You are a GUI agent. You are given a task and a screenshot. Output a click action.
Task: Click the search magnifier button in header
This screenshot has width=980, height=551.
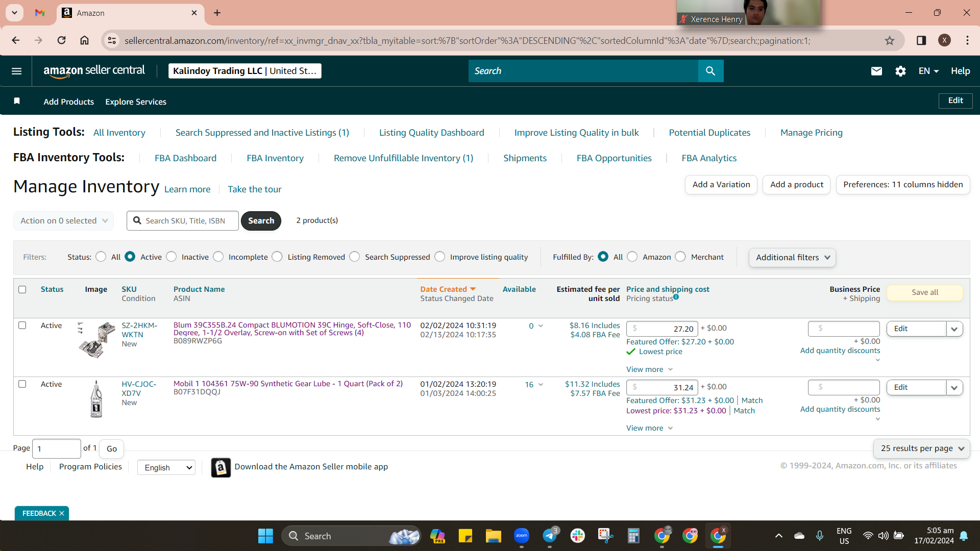(710, 71)
